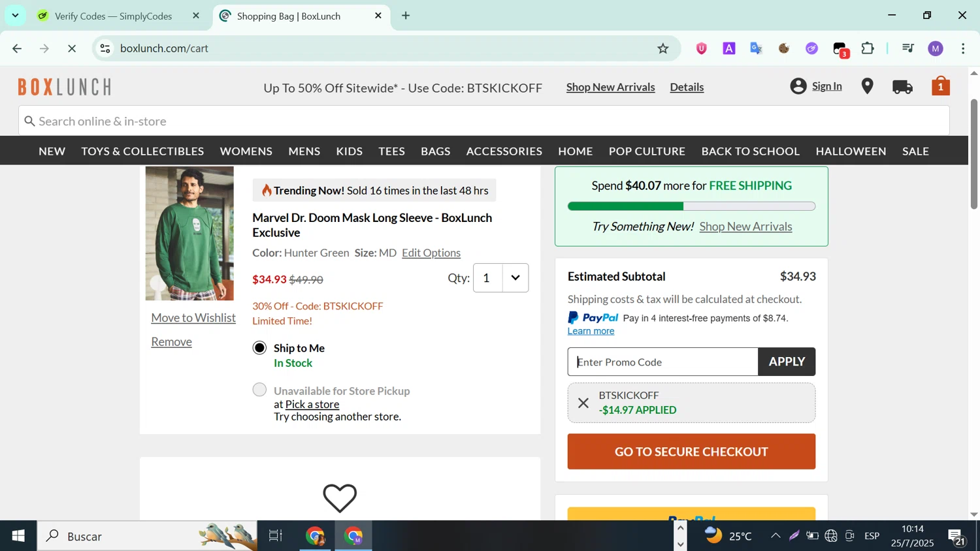Switch to the Verify Codes SimplyCodes tab

pos(114,16)
